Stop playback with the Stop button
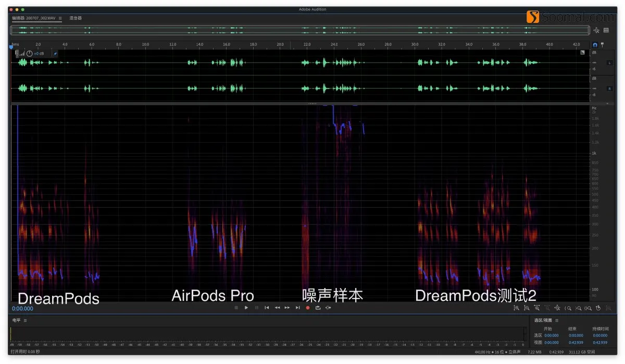625x364 pixels. coord(236,308)
